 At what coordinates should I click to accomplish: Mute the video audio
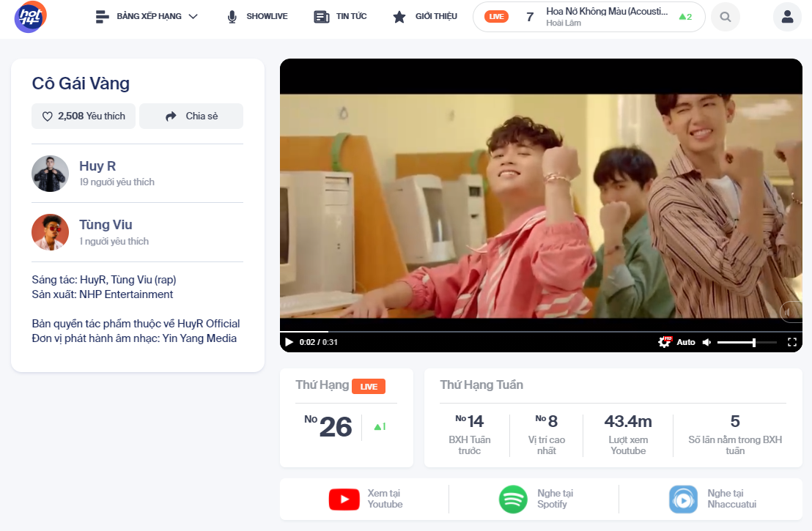pyautogui.click(x=706, y=341)
